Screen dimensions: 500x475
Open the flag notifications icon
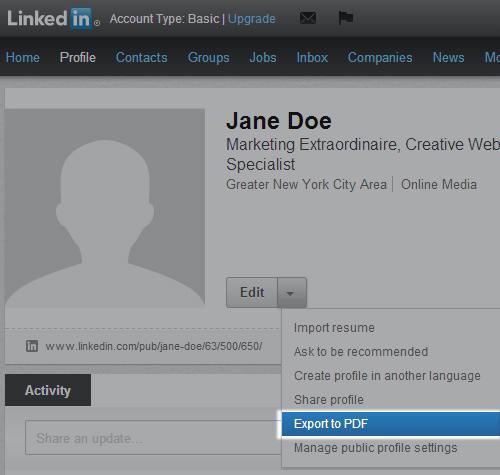point(345,18)
